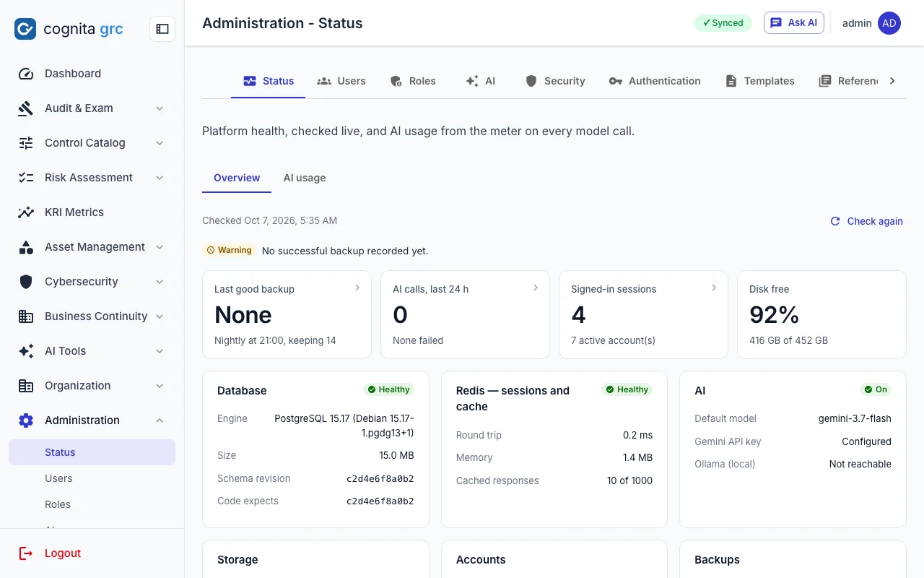The image size is (924, 578).
Task: Click the Ask AI button
Action: tap(794, 23)
